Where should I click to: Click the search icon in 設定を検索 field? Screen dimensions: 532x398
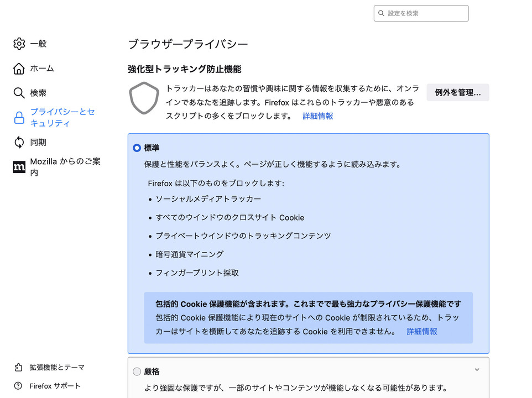(x=381, y=13)
